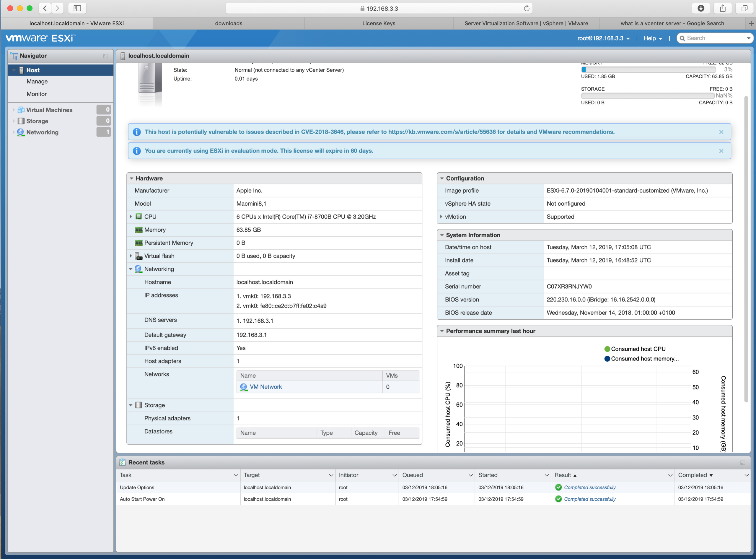Click the Safari address bar
Image resolution: width=756 pixels, height=559 pixels.
click(x=379, y=8)
